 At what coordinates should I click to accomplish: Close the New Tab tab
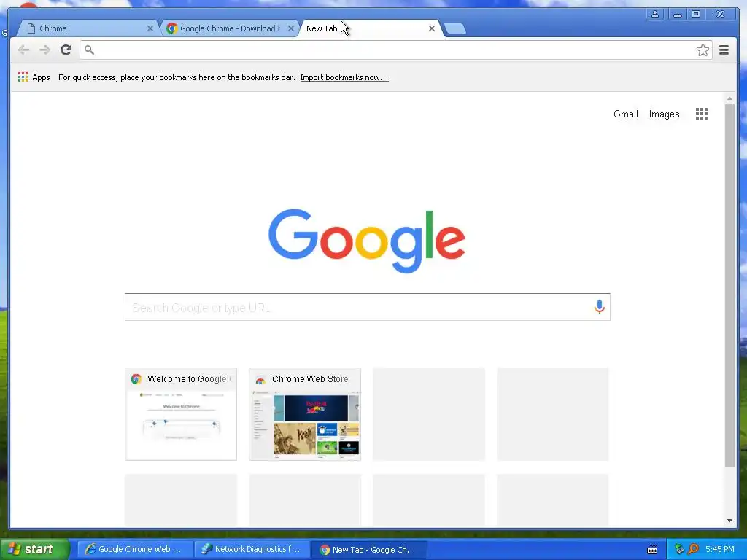coord(432,28)
